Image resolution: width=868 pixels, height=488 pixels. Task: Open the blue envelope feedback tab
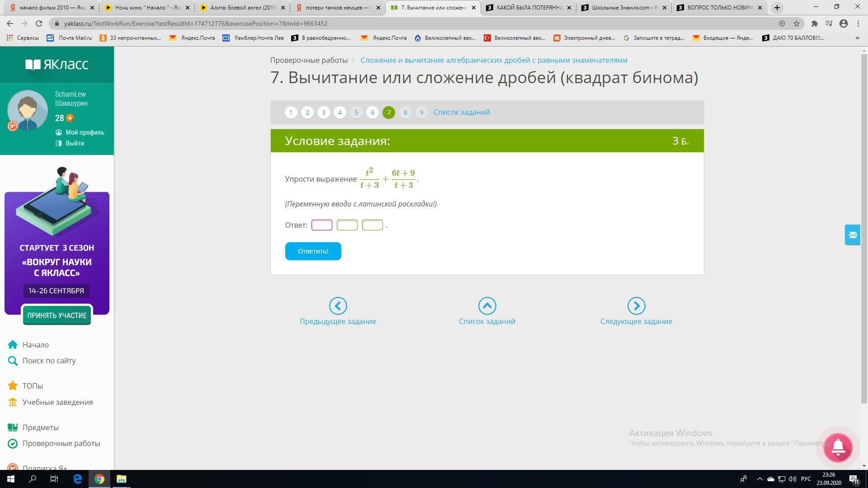(x=852, y=235)
